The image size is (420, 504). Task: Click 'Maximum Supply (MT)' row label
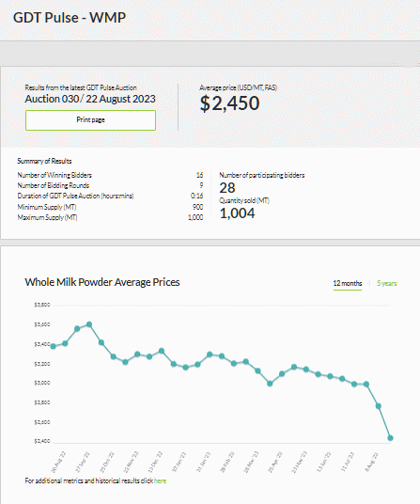point(47,217)
